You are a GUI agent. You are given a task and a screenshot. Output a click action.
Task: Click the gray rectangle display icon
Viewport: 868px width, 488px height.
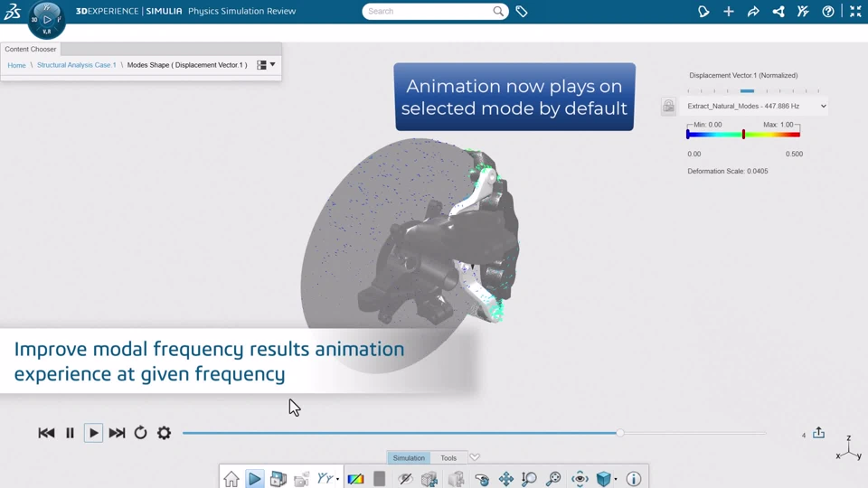tap(379, 479)
